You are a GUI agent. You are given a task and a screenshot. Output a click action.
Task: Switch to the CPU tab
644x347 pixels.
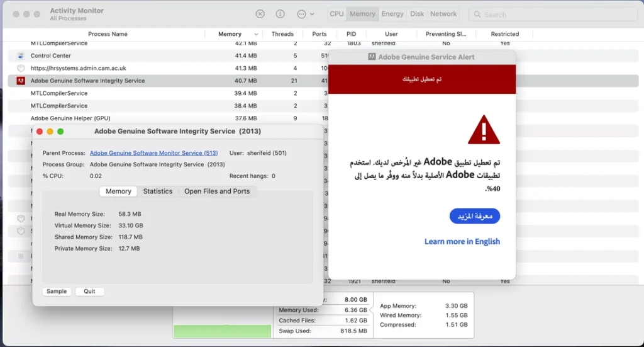pos(336,14)
